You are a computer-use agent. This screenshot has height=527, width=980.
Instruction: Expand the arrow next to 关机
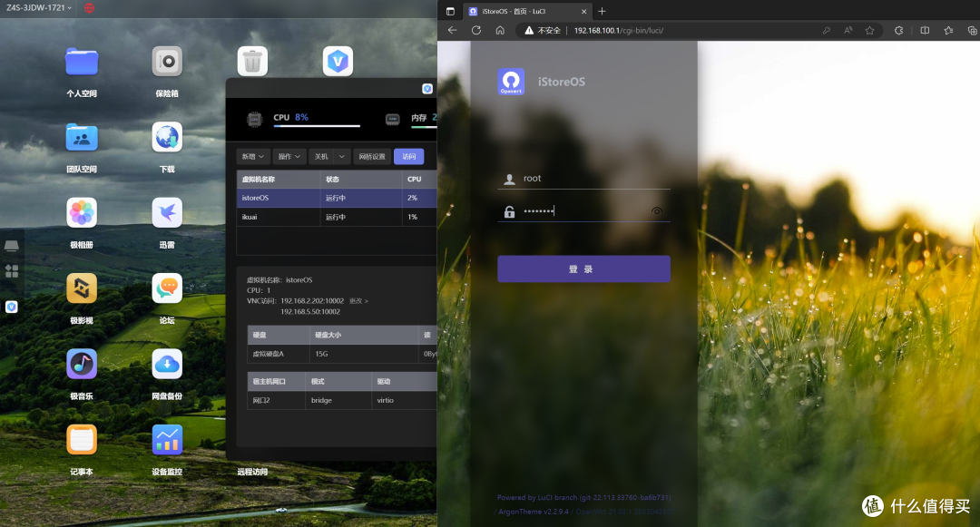click(342, 157)
